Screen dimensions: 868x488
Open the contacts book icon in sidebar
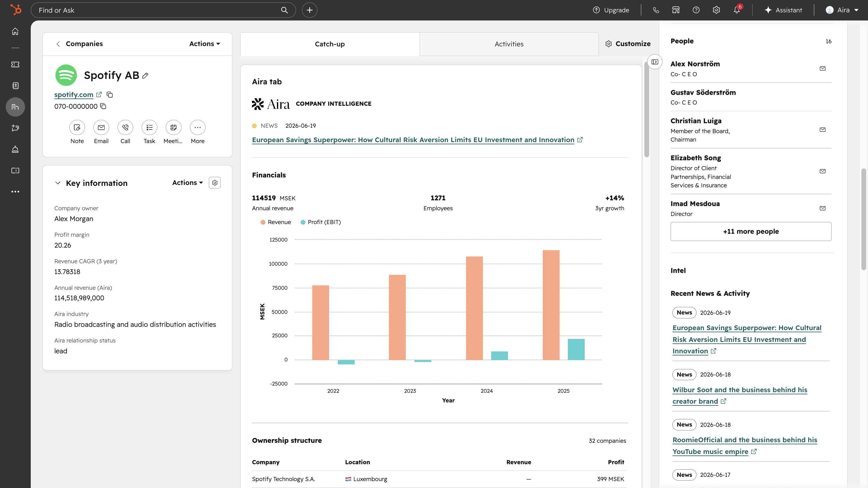tap(15, 86)
